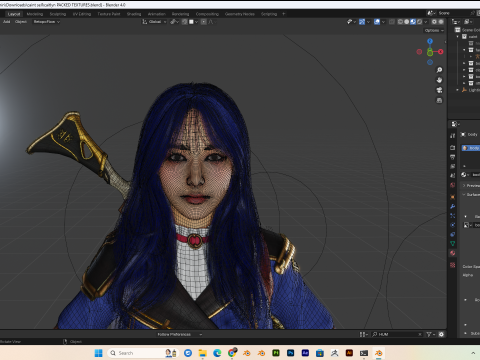This screenshot has width=480, height=360.
Task: Toggle camera view with the camera icon
Action: pos(439,90)
